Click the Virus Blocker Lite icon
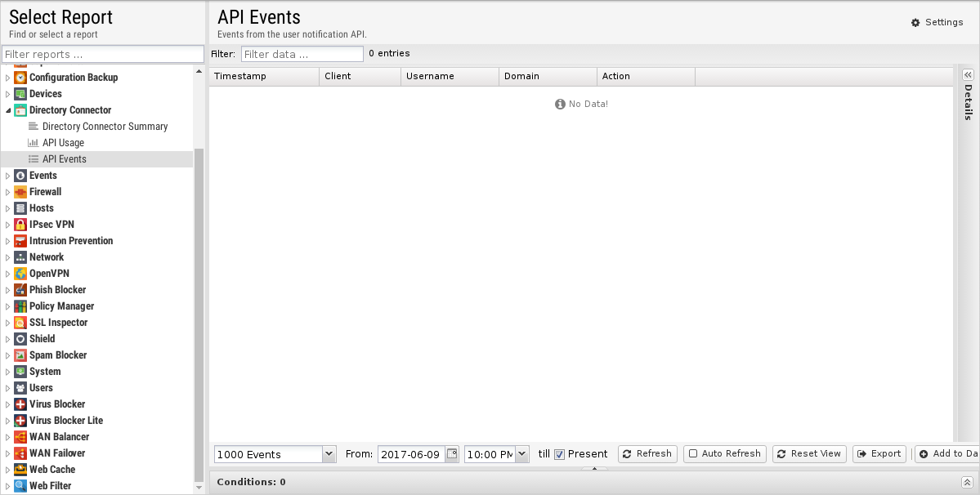980x495 pixels. click(20, 420)
